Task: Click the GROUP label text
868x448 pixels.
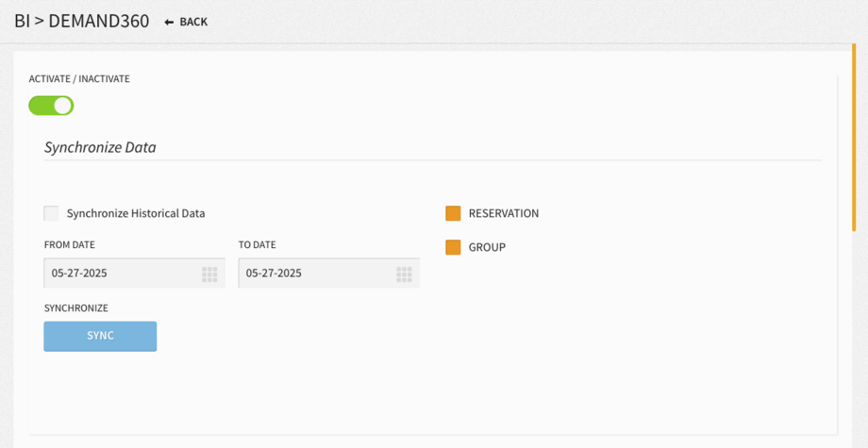Action: pos(487,247)
